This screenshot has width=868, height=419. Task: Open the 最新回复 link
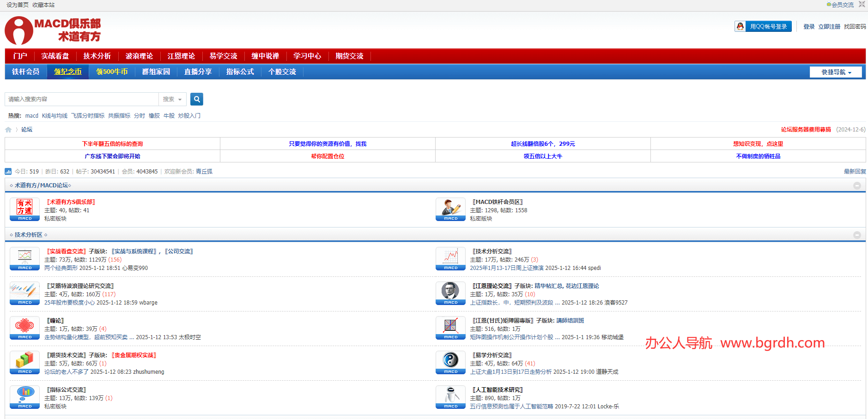coord(855,172)
